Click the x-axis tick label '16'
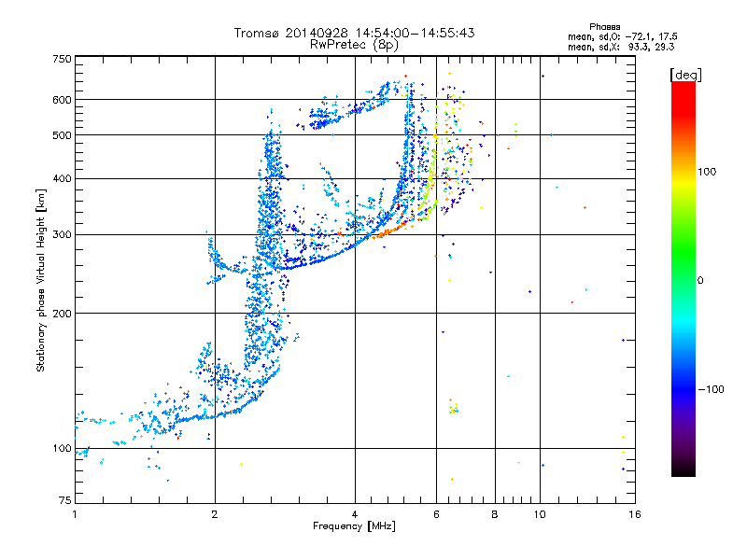This screenshot has width=747, height=560. (635, 514)
